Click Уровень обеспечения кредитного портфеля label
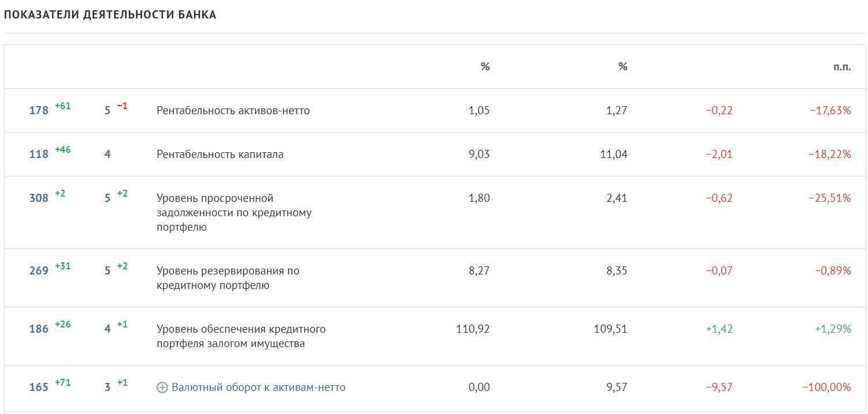Screen dimensions: 868x414 241,336
